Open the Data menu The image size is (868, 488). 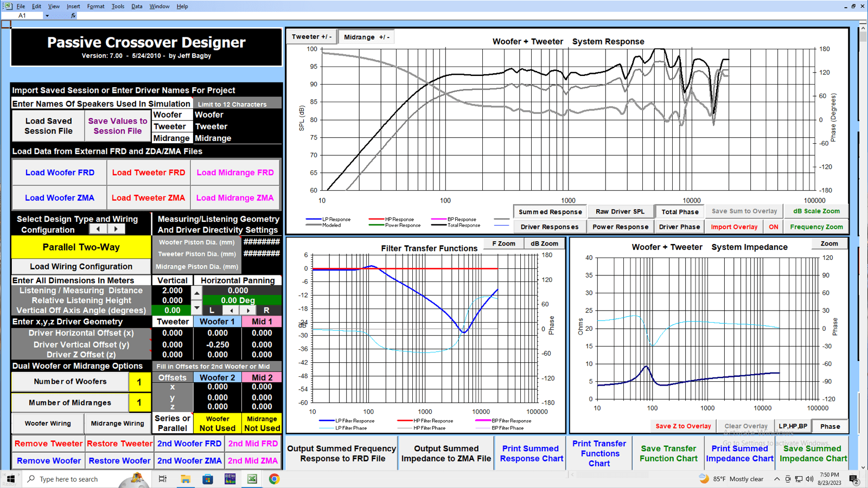pyautogui.click(x=137, y=7)
